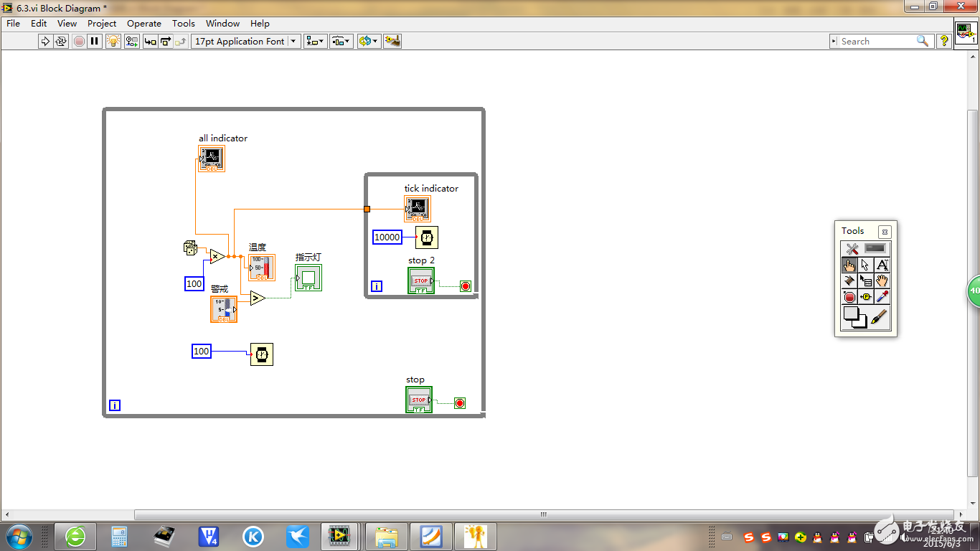This screenshot has width=980, height=551.
Task: Click the 警戒 slider terminal
Action: click(224, 309)
